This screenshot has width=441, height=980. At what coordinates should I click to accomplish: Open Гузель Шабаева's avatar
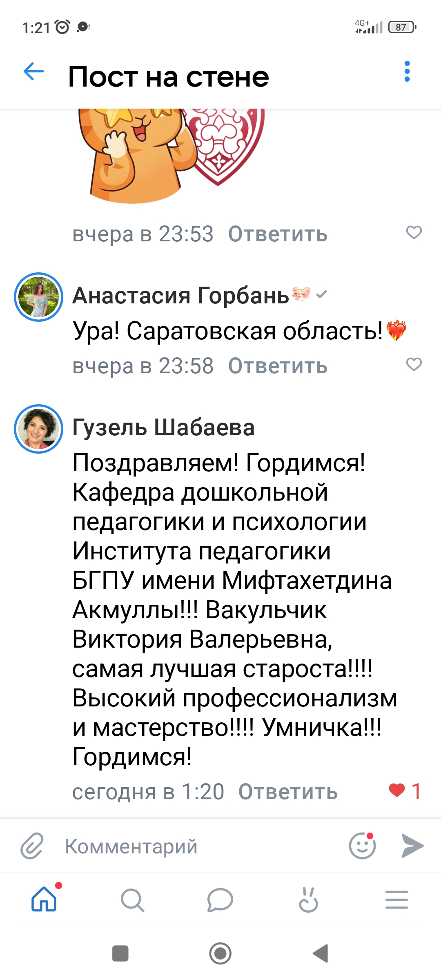point(39,429)
